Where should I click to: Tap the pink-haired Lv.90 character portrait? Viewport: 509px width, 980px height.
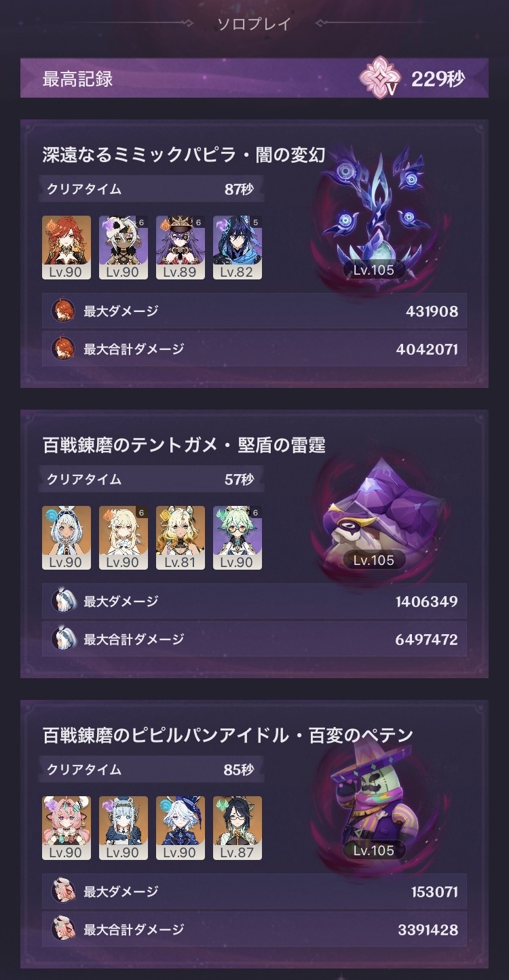[x=67, y=828]
